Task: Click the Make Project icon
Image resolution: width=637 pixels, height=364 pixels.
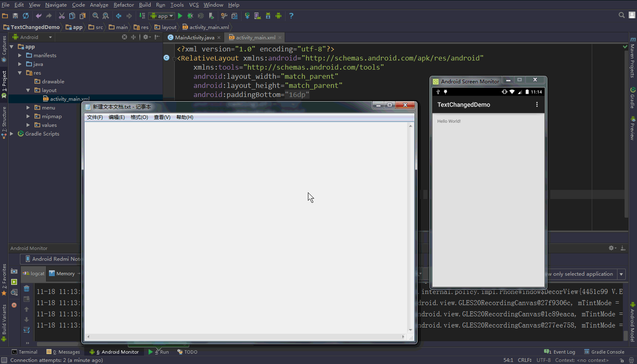Action: click(x=142, y=16)
